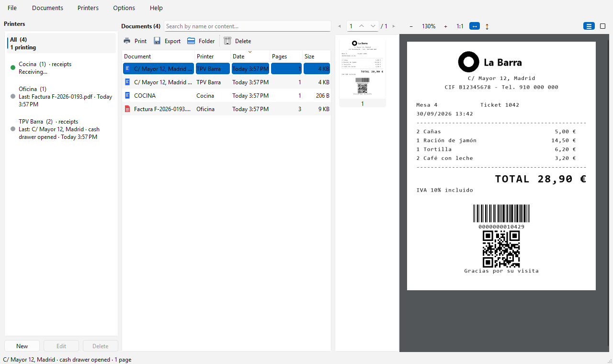Image resolution: width=613 pixels, height=364 pixels.
Task: Step the page number up with the up chevron
Action: (x=362, y=26)
